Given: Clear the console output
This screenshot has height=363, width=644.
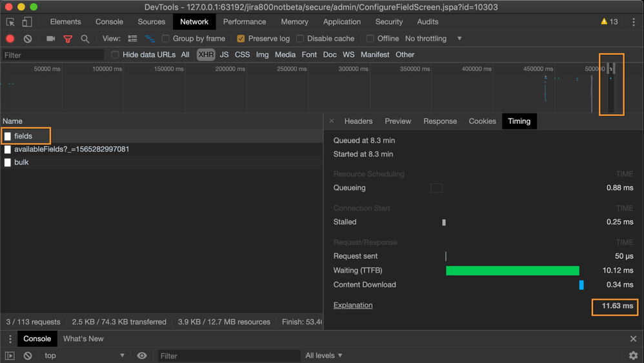Looking at the screenshot, I should [x=28, y=356].
